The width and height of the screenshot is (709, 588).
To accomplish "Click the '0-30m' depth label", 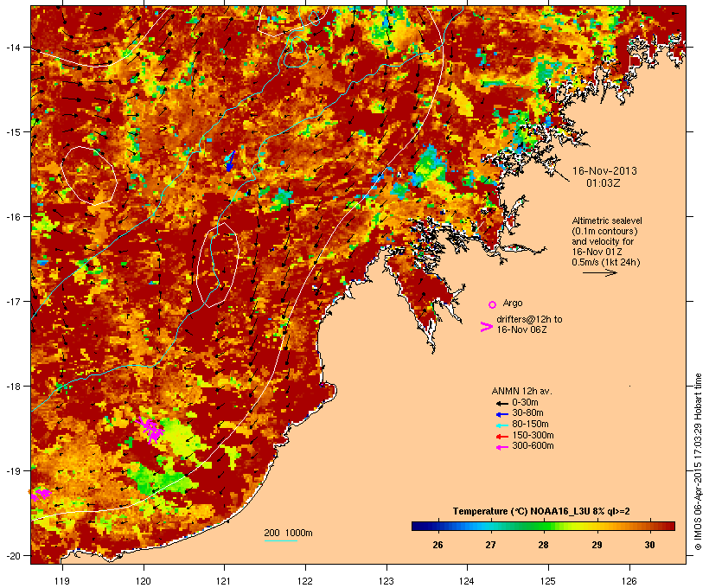I will click(525, 403).
